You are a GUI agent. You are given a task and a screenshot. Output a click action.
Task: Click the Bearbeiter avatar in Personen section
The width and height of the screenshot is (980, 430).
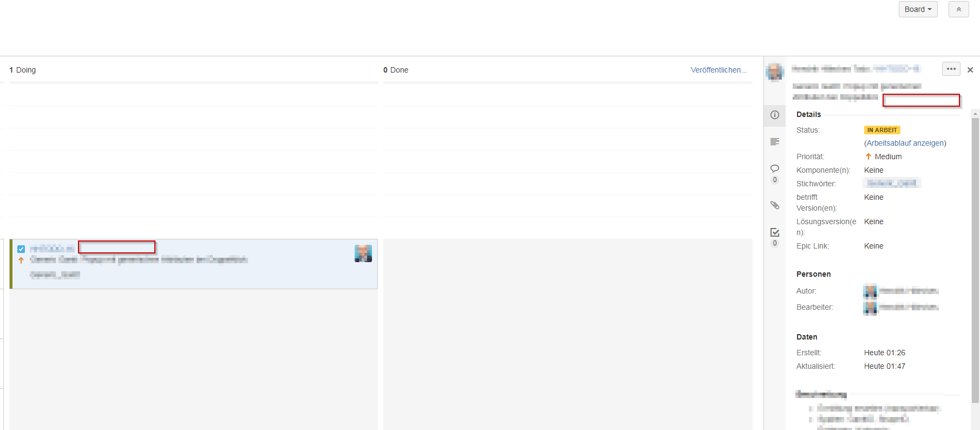pos(870,307)
